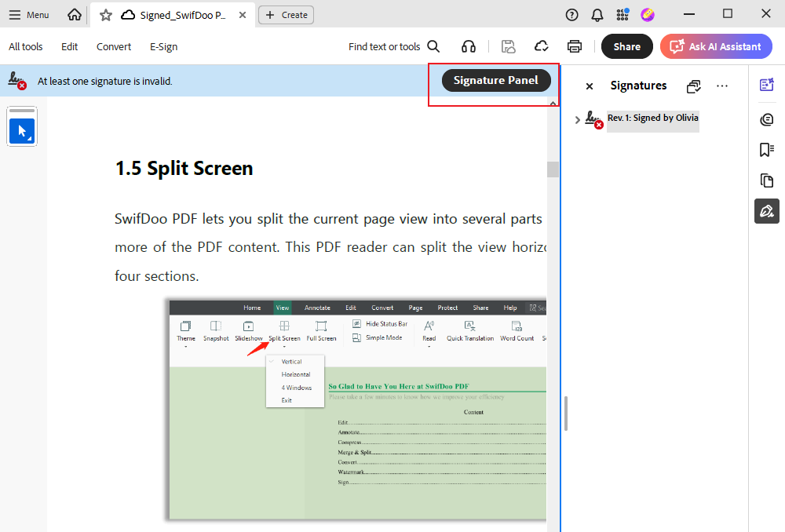Switch to the Signed_SwifDoo PDF tab
This screenshot has width=785, height=532.
[x=173, y=15]
